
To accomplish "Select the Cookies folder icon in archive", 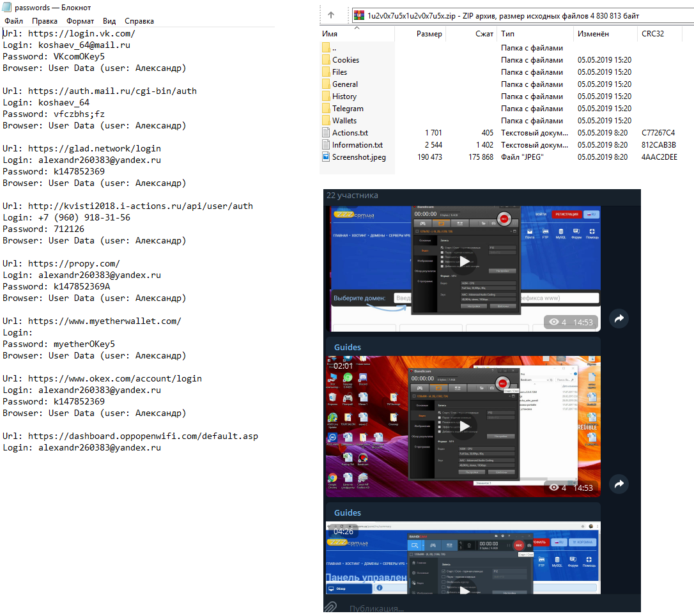I will tap(326, 60).
